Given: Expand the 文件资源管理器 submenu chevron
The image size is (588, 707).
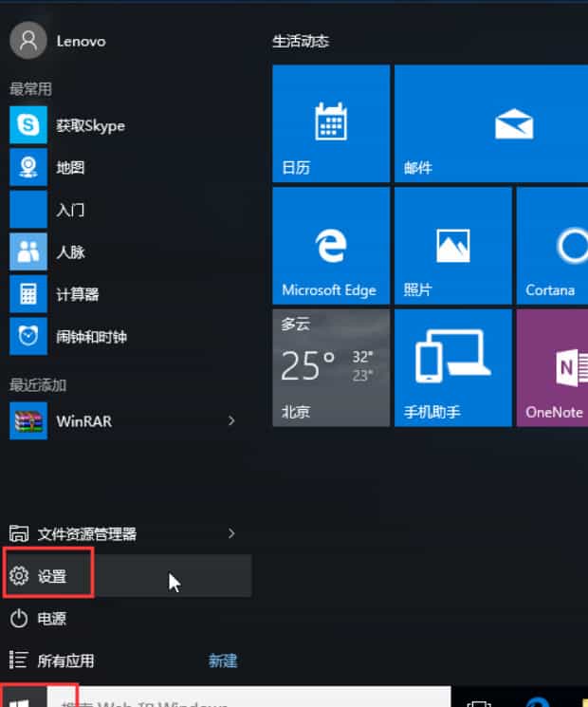Looking at the screenshot, I should (231, 533).
